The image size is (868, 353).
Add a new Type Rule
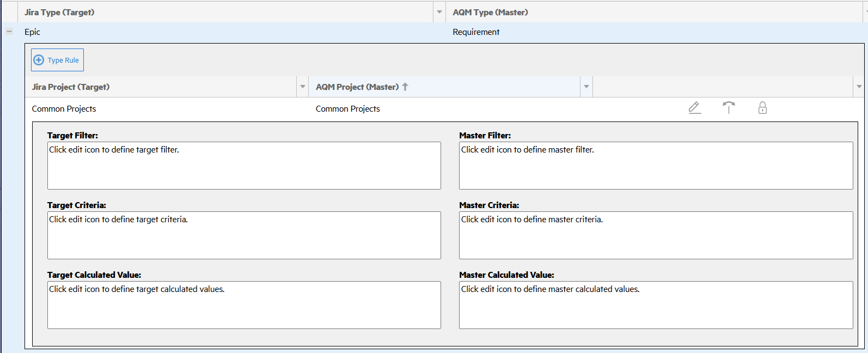57,60
